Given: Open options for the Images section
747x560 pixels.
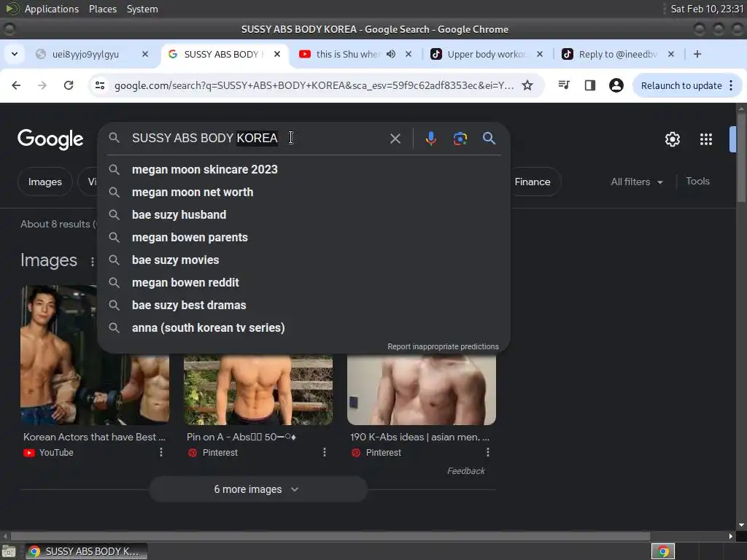Looking at the screenshot, I should click(x=92, y=262).
